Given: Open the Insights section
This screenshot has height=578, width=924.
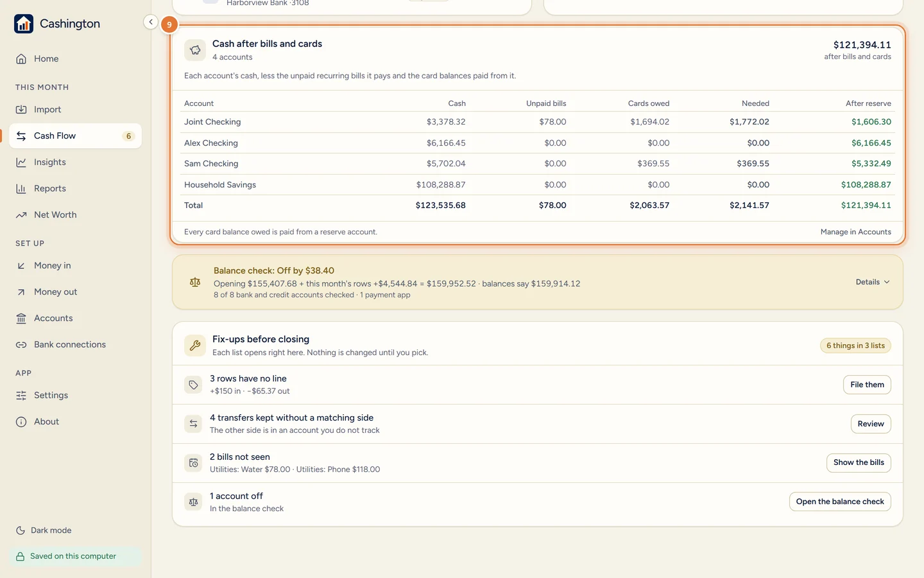Looking at the screenshot, I should [x=75, y=162].
